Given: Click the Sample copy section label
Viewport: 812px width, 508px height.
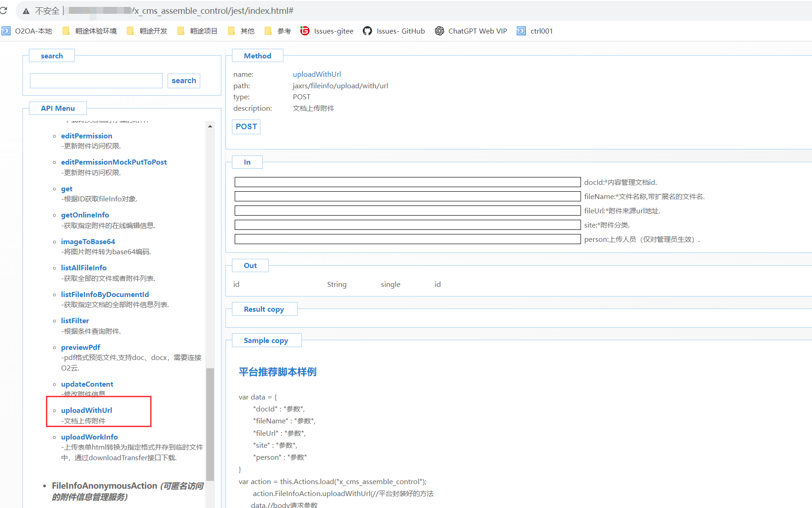Looking at the screenshot, I should click(x=266, y=341).
